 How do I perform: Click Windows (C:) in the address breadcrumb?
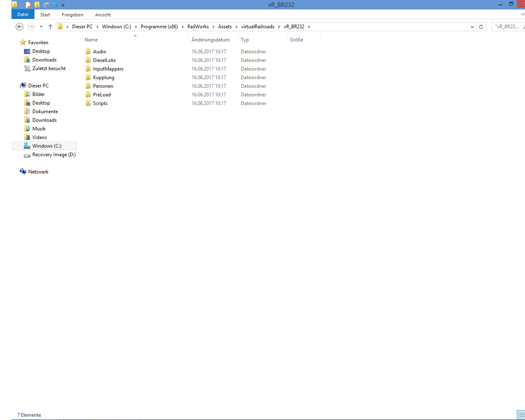[x=116, y=27]
